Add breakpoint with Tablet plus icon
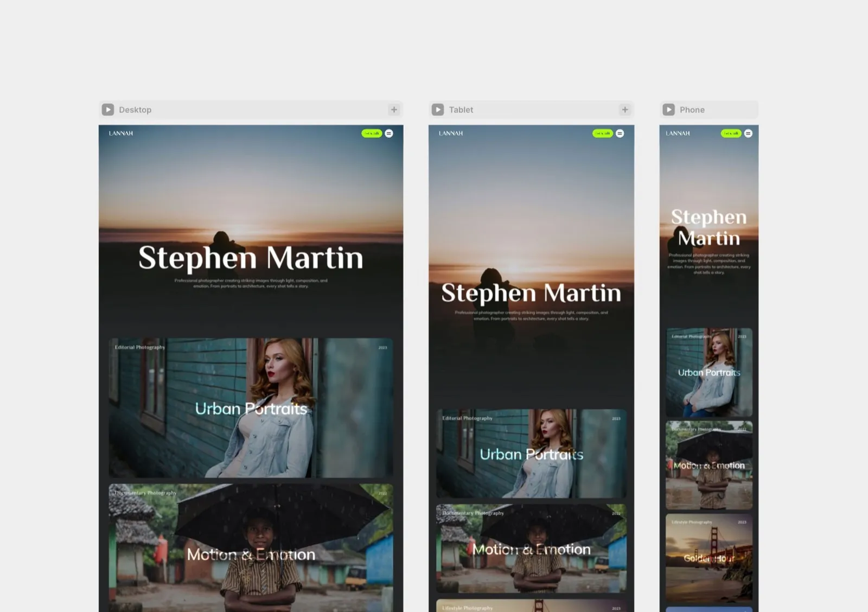 point(625,110)
